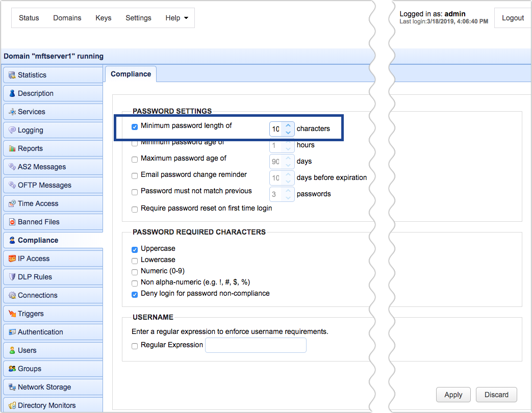532x413 pixels.
Task: Decrement the maximum password age days stepper
Action: pyautogui.click(x=289, y=164)
